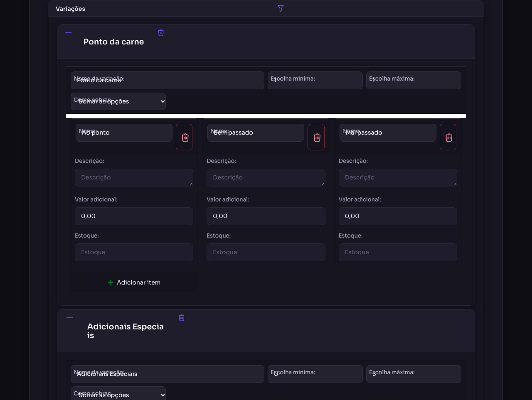This screenshot has height=400, width=532.
Task: Remove the Bem passado item
Action: (316, 137)
